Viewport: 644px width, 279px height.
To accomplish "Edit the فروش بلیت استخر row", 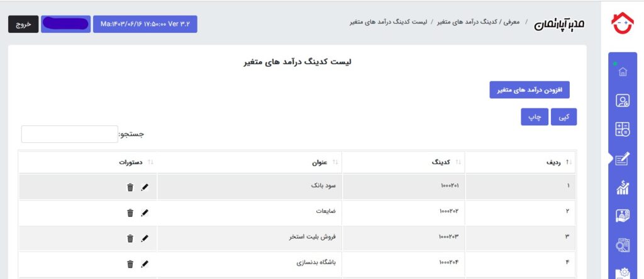I will [145, 238].
